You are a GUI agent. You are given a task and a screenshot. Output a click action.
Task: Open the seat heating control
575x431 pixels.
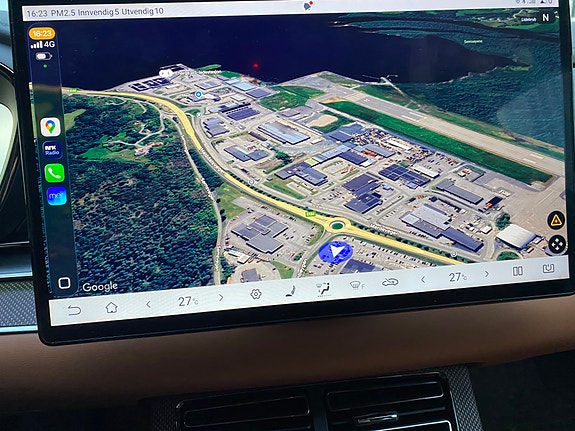coord(291,291)
